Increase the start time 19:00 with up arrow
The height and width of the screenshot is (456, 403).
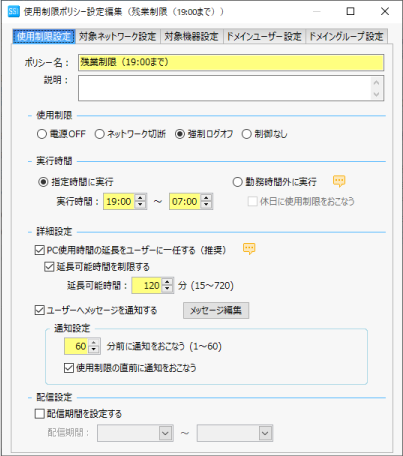point(140,198)
